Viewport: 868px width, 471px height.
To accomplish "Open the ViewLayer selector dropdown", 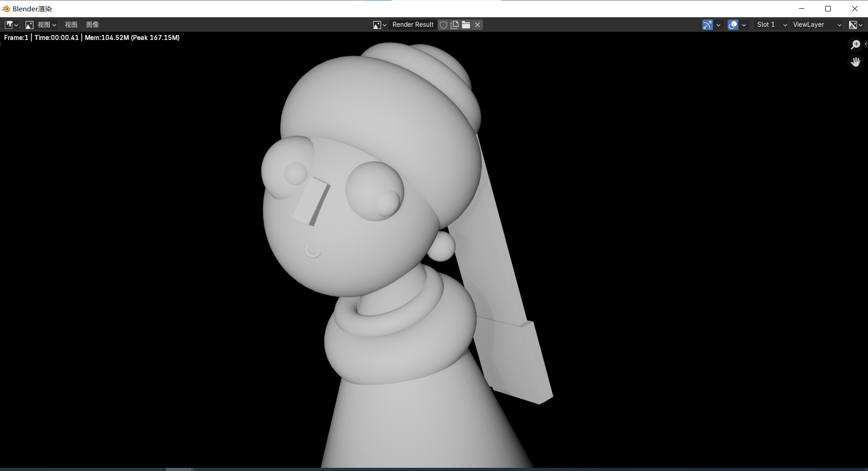I will (816, 25).
